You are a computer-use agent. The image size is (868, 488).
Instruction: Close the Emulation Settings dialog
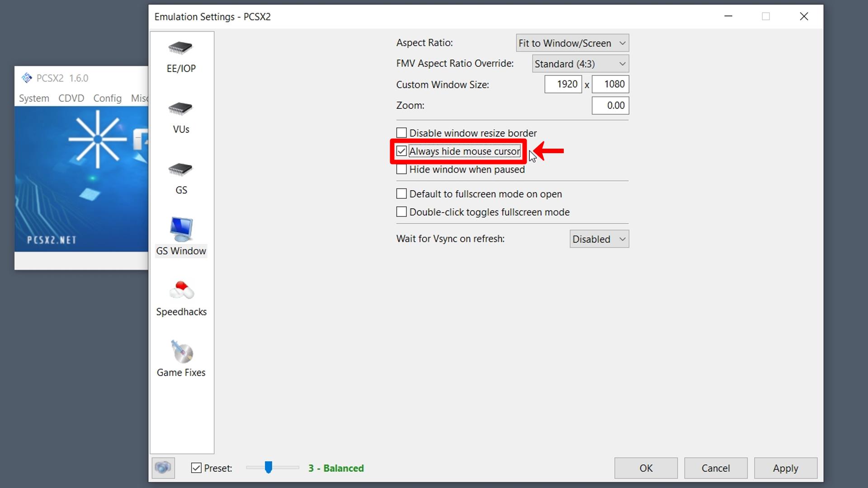click(x=804, y=16)
